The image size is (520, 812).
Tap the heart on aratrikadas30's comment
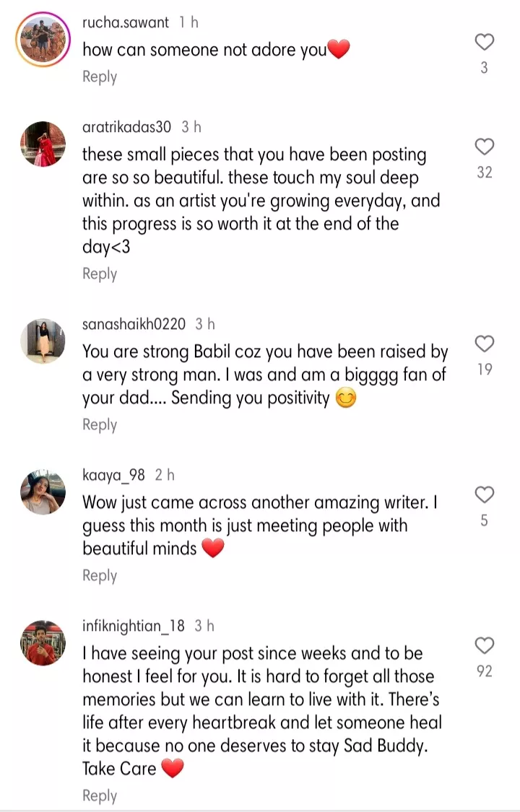point(484,147)
